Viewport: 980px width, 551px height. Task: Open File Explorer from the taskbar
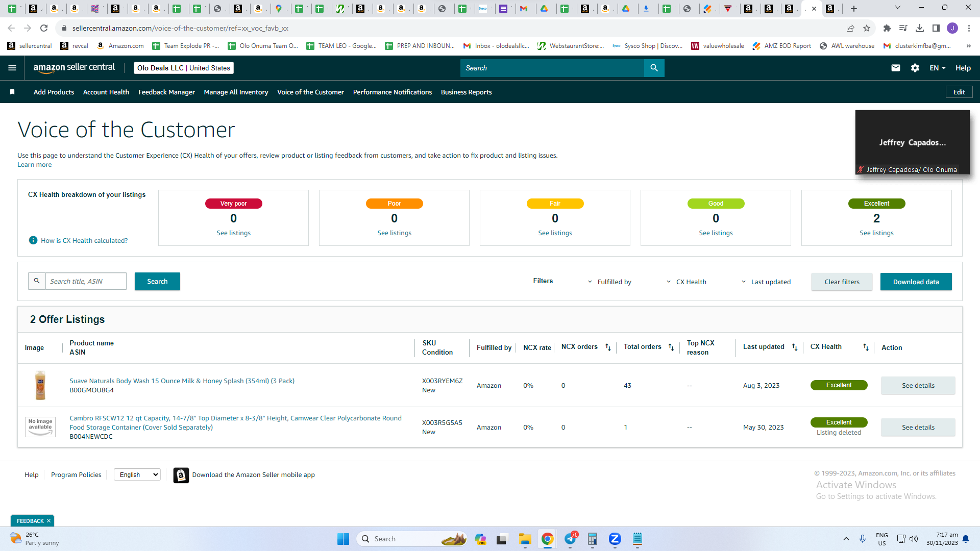(525, 539)
